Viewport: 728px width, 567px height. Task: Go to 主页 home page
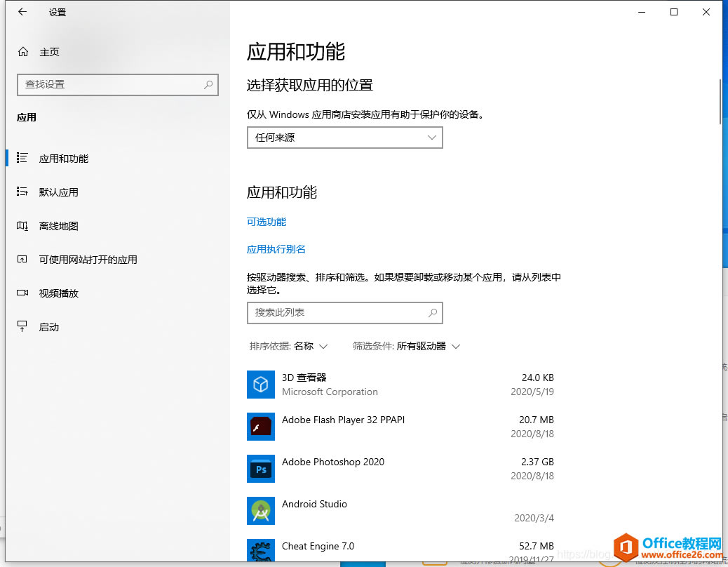click(x=49, y=52)
